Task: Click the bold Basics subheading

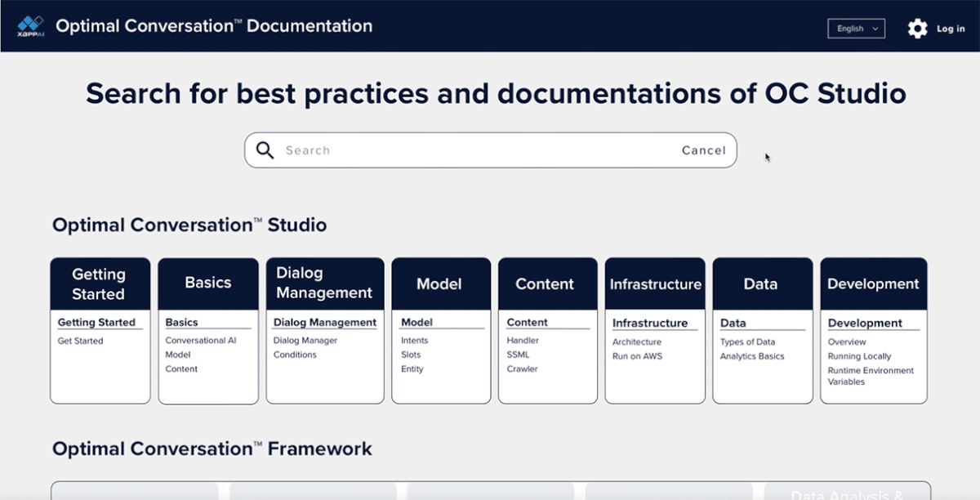Action: click(181, 323)
